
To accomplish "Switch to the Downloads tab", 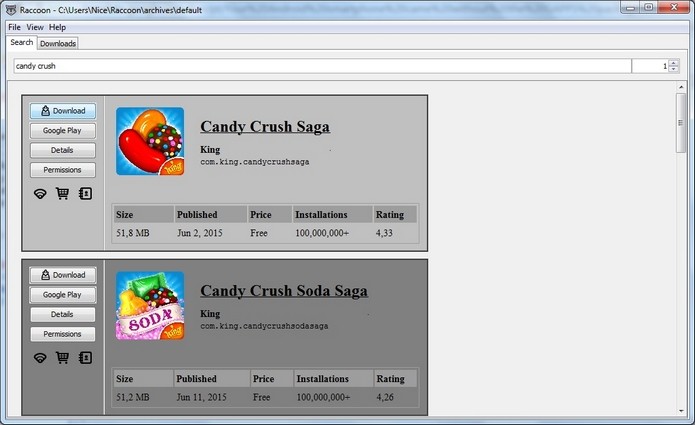I will (58, 43).
